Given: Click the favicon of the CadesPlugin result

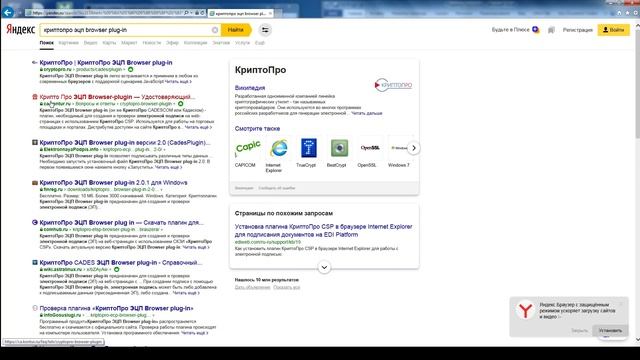Looking at the screenshot, I should click(35, 142).
